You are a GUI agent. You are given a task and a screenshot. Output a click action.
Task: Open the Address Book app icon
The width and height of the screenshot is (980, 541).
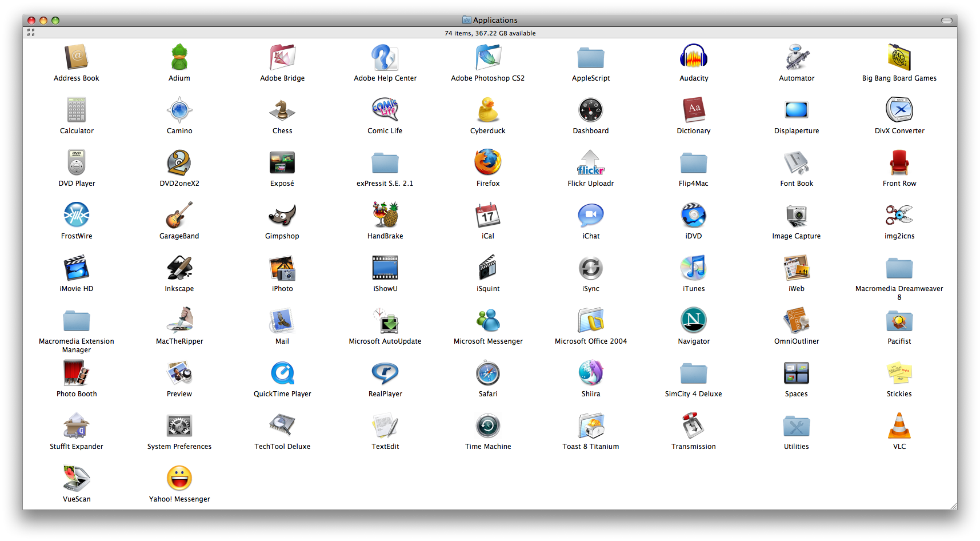click(x=77, y=57)
